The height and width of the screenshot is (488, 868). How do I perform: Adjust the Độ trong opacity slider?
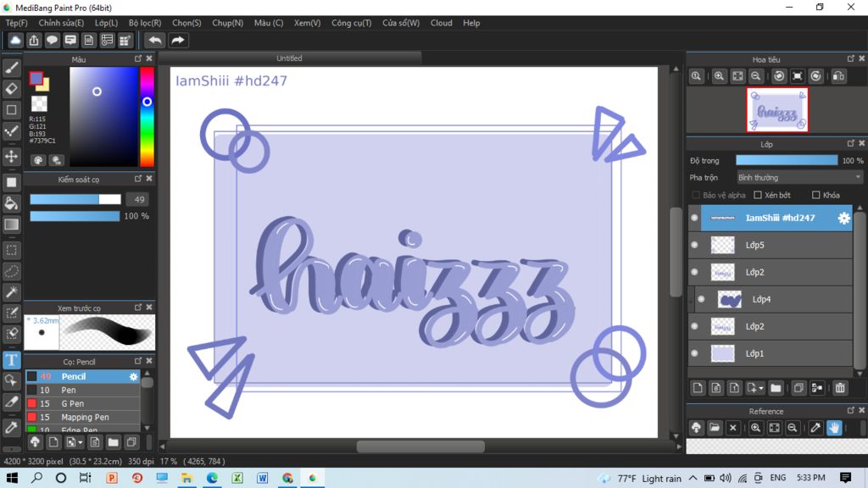pyautogui.click(x=787, y=160)
